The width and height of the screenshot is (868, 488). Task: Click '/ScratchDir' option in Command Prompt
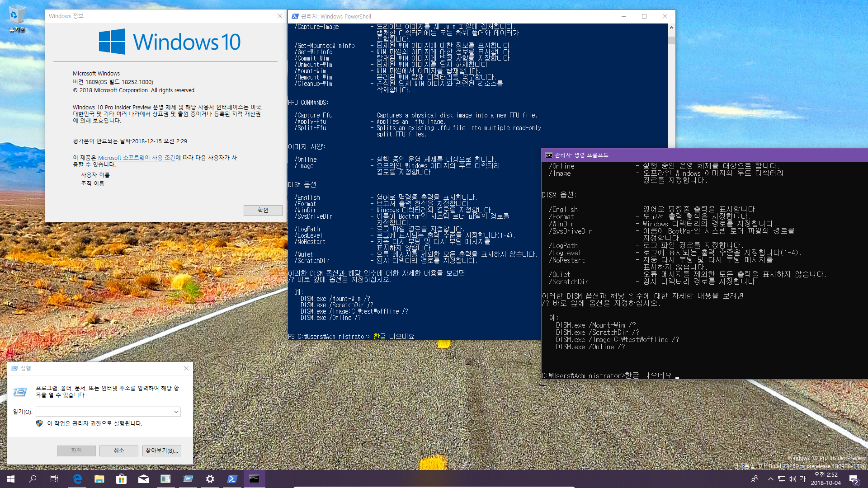[x=569, y=282]
